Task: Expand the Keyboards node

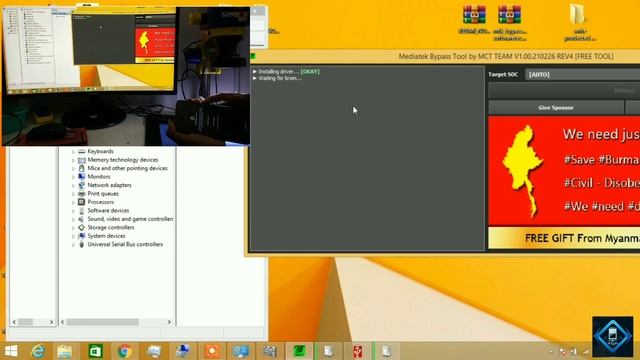Action: coord(73,152)
